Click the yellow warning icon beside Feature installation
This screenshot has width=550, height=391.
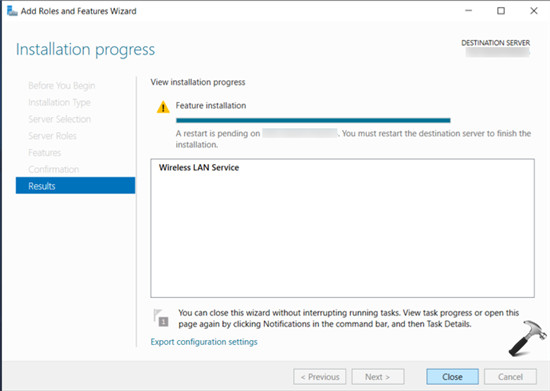(163, 107)
